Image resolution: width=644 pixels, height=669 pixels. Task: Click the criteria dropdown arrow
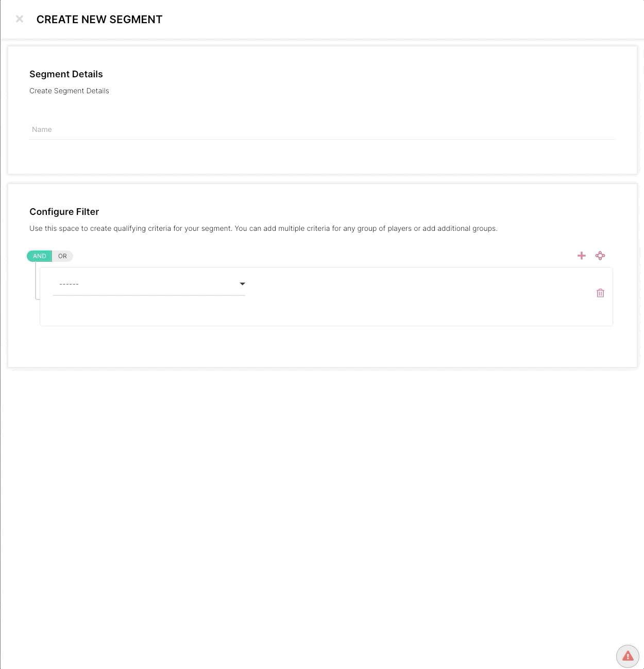pyautogui.click(x=242, y=284)
